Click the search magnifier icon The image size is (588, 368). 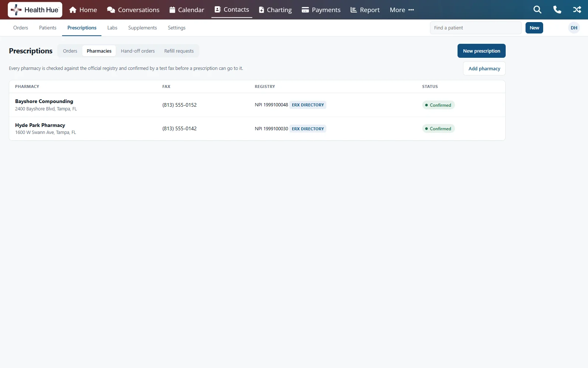[x=537, y=10]
